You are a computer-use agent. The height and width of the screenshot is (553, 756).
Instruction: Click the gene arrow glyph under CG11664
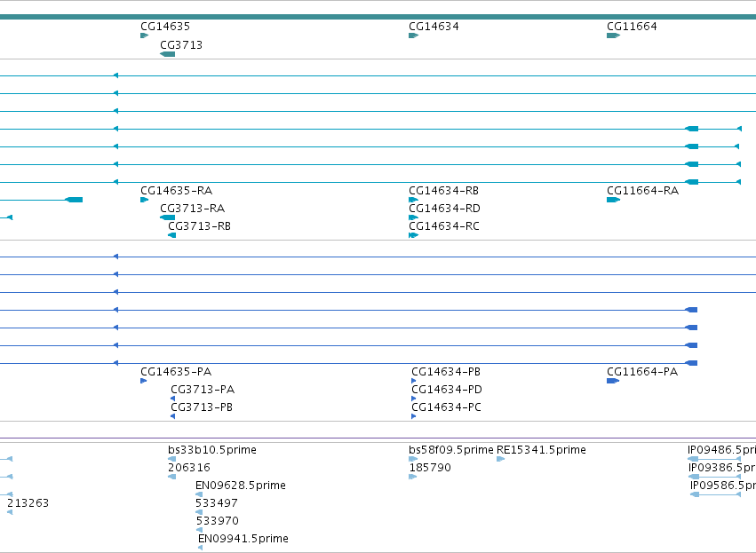point(613,36)
